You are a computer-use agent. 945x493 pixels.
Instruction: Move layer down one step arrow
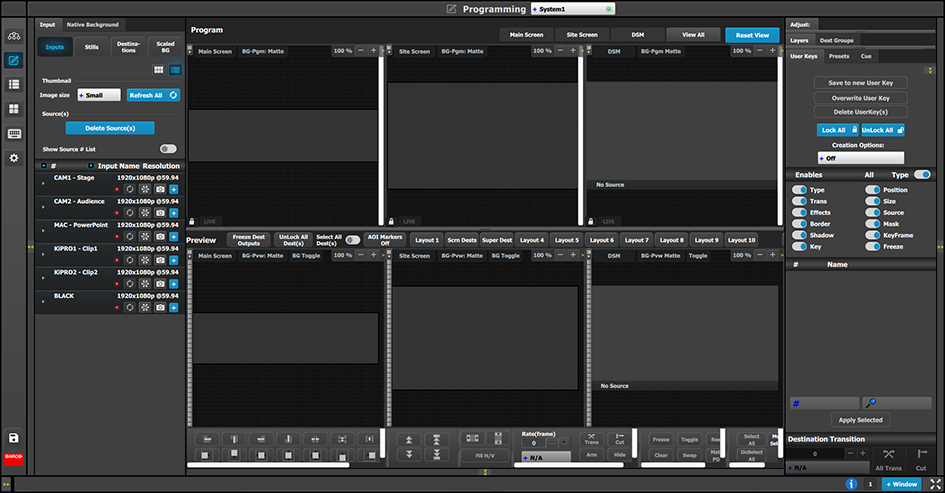pyautogui.click(x=409, y=454)
